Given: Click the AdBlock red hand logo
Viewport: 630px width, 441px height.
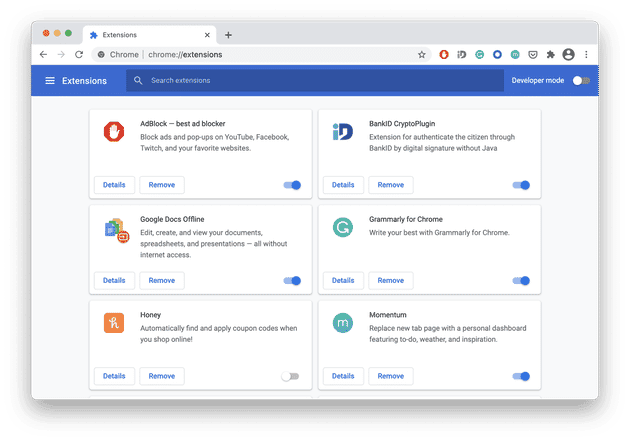Looking at the screenshot, I should (114, 132).
